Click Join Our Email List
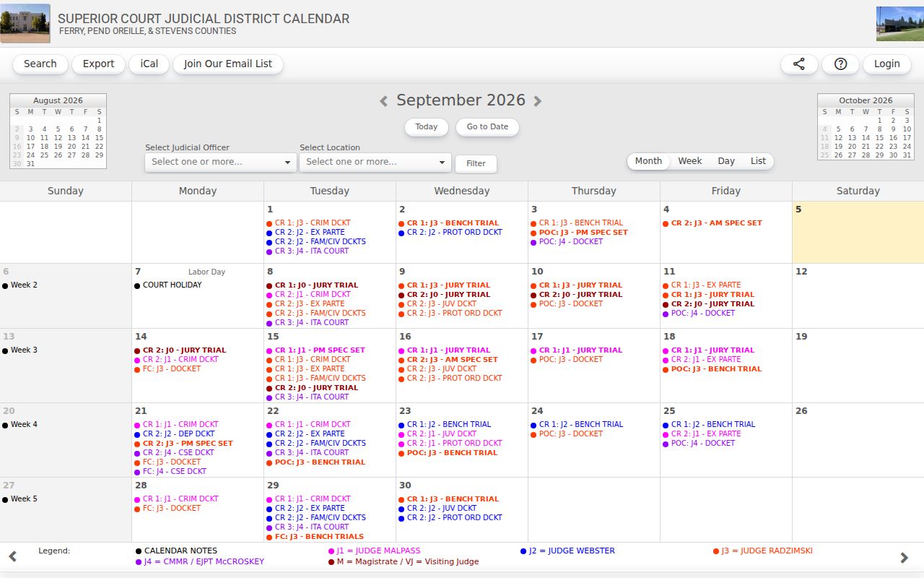The height and width of the screenshot is (578, 924). pyautogui.click(x=228, y=64)
